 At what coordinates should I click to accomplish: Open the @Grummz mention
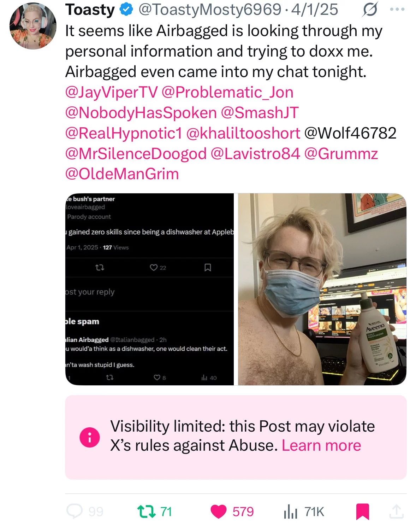coord(341,154)
